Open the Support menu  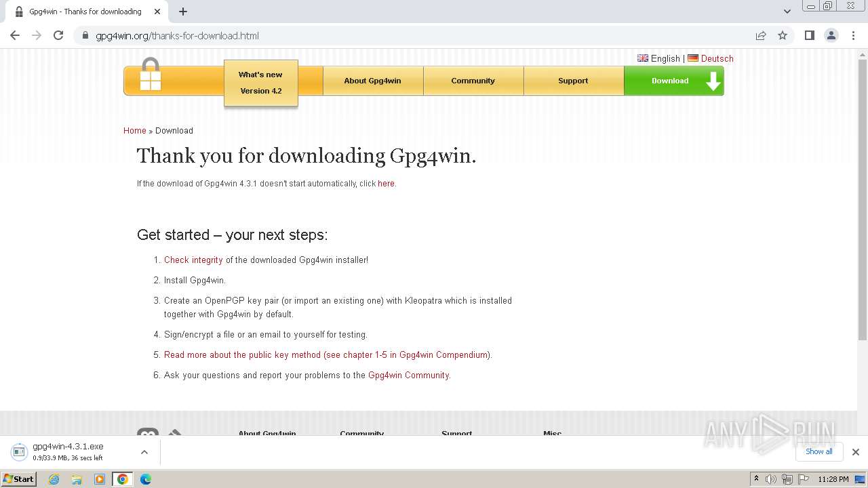[x=573, y=81]
